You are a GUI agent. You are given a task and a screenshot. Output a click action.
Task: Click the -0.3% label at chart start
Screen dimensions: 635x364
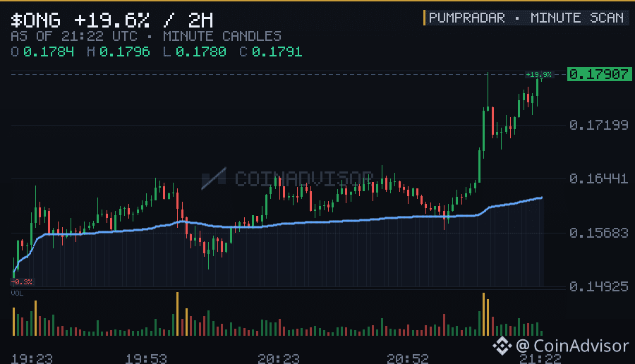pos(22,281)
